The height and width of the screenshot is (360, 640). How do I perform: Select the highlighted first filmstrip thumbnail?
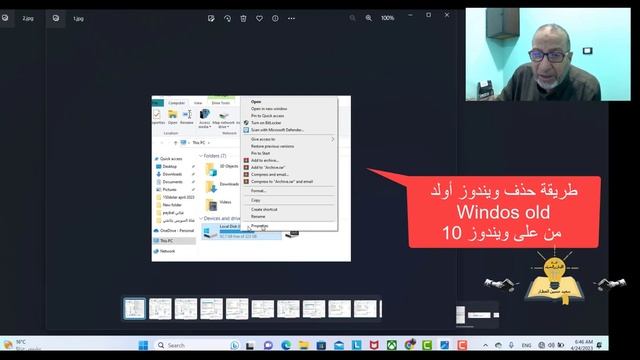click(134, 309)
